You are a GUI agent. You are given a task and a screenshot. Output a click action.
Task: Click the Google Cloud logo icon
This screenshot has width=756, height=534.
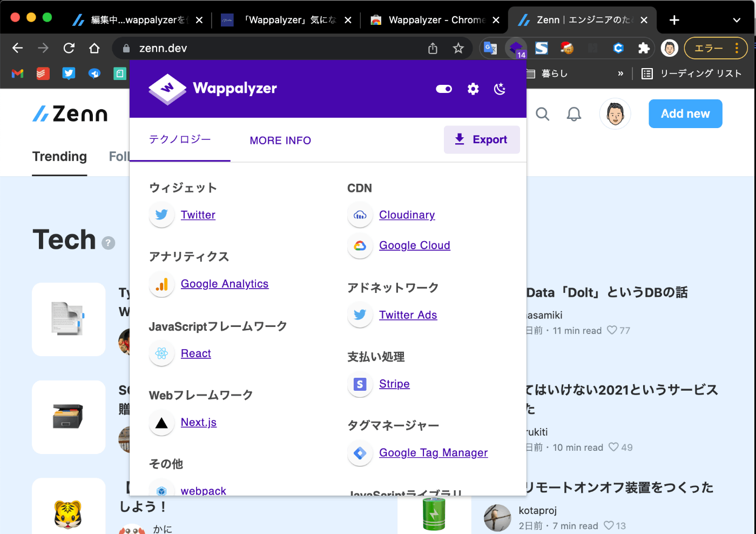click(360, 246)
